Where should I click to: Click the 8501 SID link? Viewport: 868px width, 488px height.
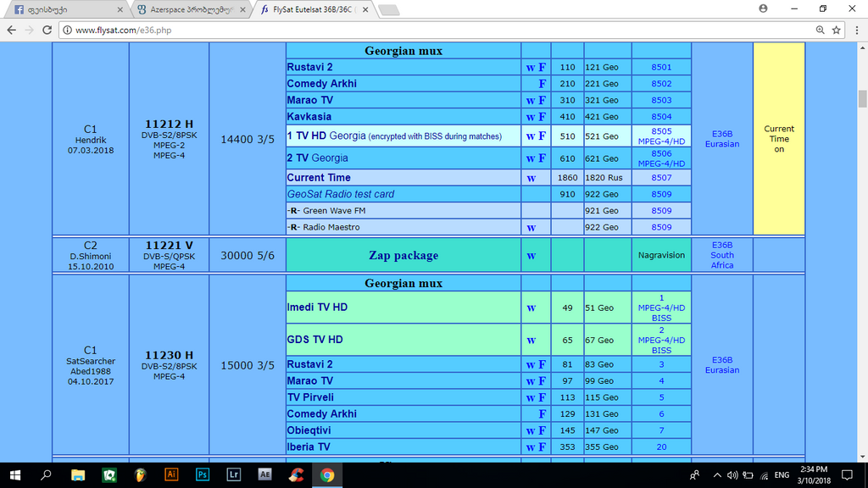[661, 67]
